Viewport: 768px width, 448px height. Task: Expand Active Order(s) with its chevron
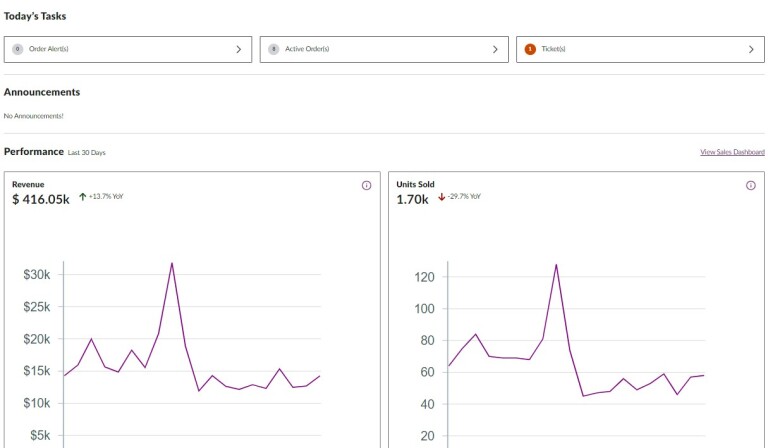click(494, 49)
